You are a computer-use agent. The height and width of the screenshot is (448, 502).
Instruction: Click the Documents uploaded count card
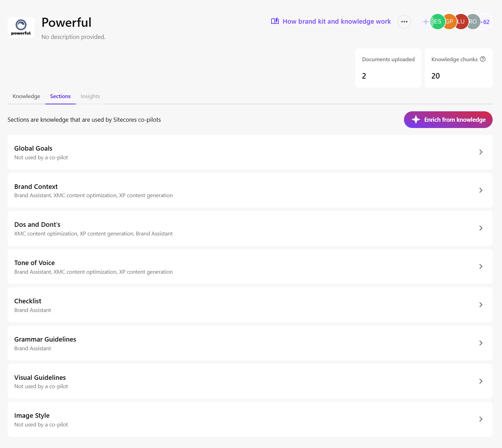(x=388, y=68)
